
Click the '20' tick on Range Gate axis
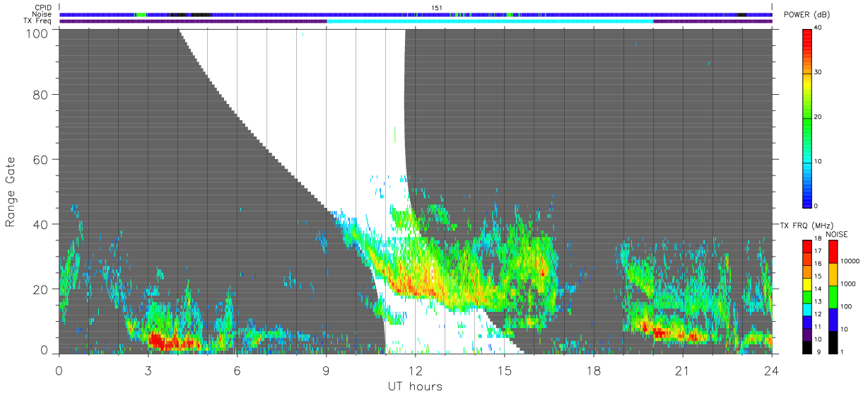coord(42,289)
